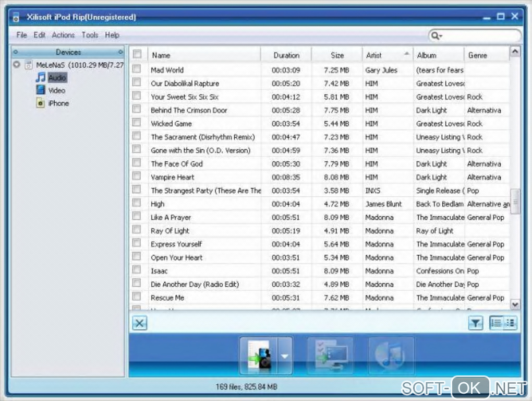Click the export to iTunes icon
This screenshot has height=401, width=532.
391,356
